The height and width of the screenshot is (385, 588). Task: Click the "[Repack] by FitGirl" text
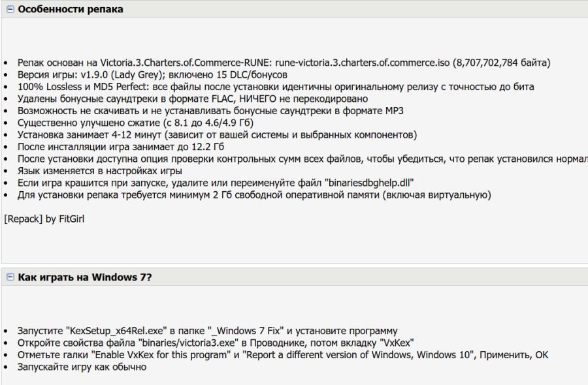point(44,219)
